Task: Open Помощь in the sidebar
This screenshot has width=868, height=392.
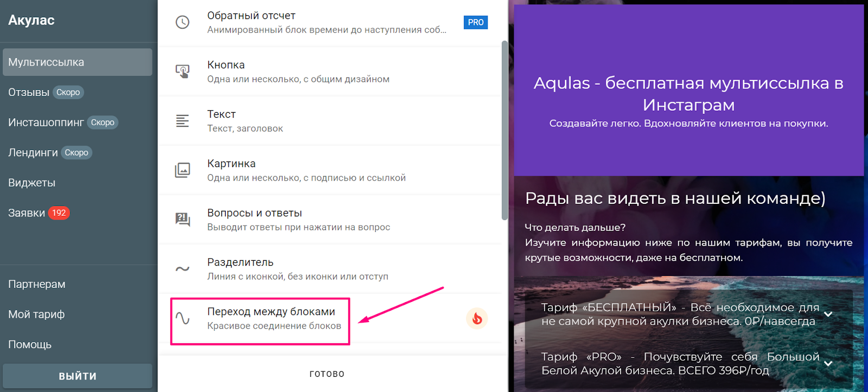Action: pos(30,344)
